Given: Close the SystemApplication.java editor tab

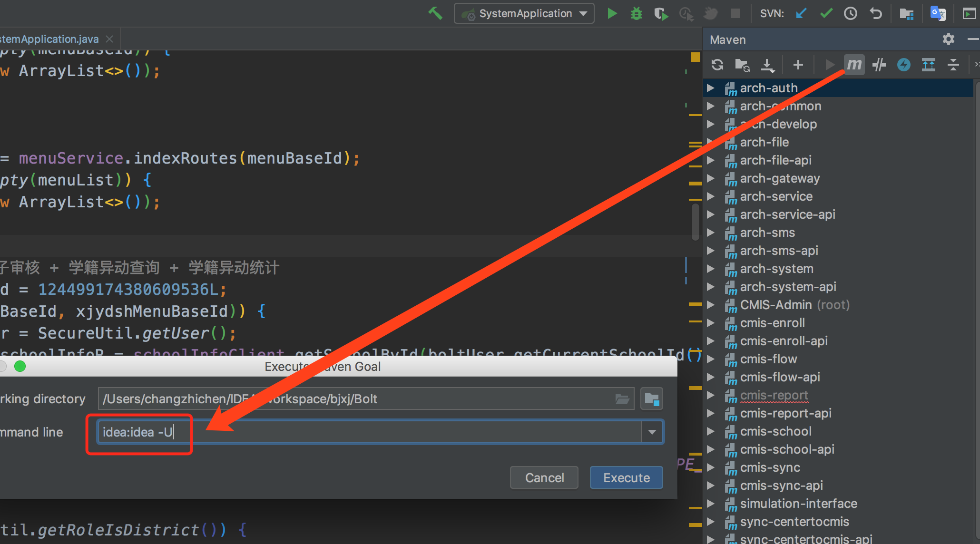Looking at the screenshot, I should [109, 39].
